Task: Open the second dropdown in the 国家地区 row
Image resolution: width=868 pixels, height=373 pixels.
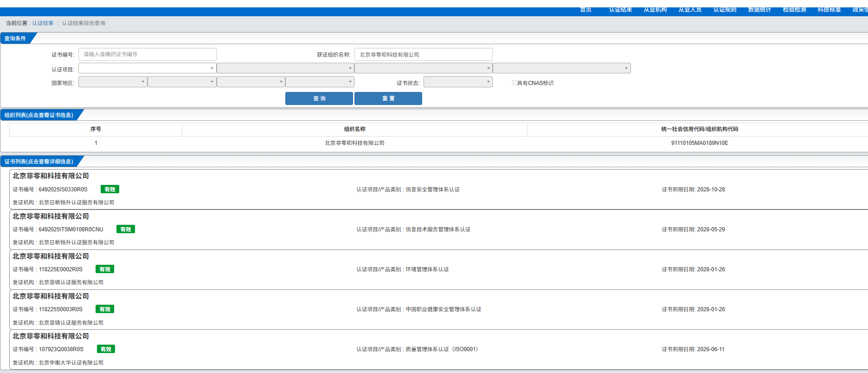Action: 182,82
